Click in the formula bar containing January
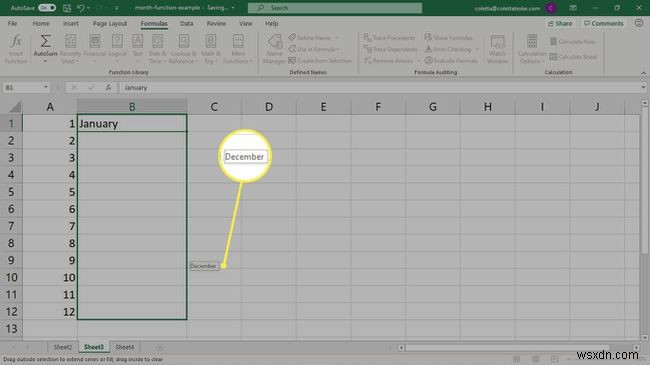The image size is (650, 365). coord(379,88)
